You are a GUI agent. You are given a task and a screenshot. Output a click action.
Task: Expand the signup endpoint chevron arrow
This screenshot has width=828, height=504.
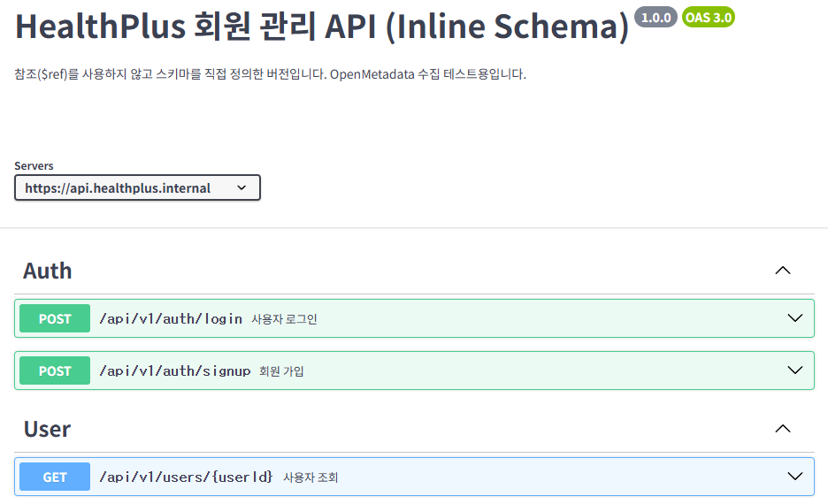click(x=794, y=370)
